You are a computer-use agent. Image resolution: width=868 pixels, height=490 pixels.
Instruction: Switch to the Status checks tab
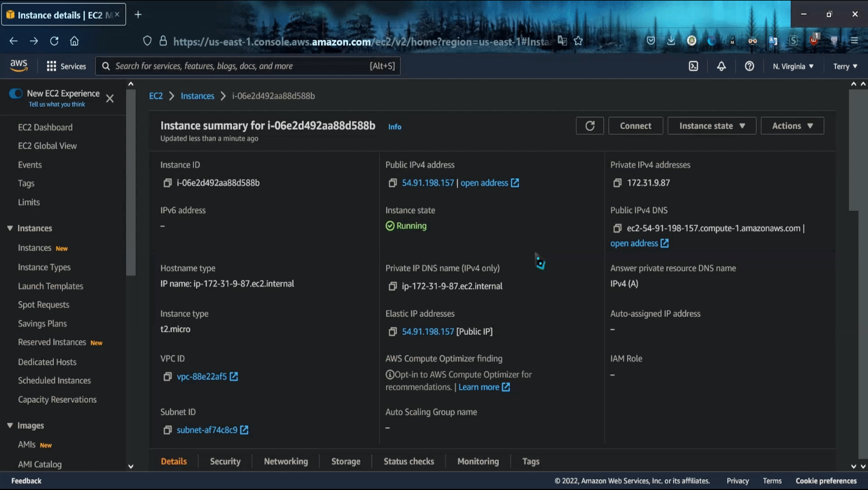tap(409, 461)
